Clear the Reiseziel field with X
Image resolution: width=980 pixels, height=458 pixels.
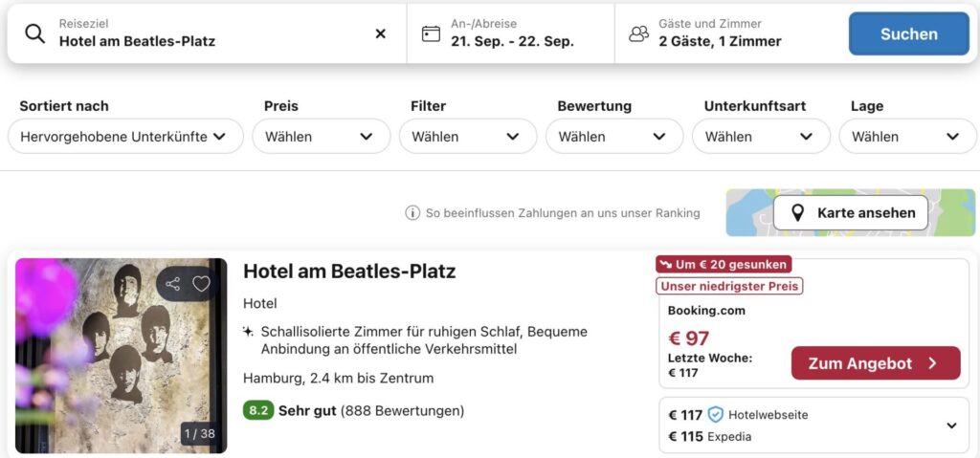pos(380,33)
